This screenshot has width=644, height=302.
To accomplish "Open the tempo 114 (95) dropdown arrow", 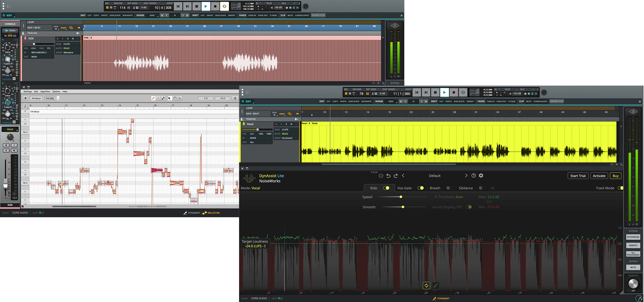I will (58, 98).
